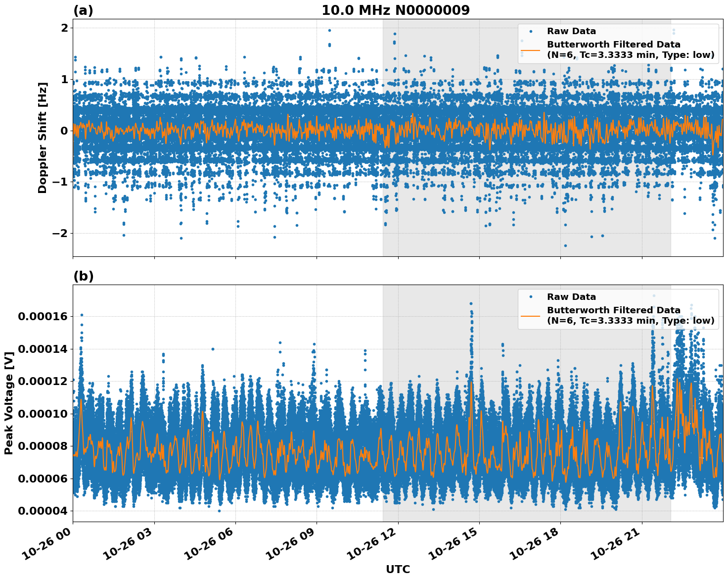Click the "−2" tick on the Doppler axis
The width and height of the screenshot is (728, 580).
coord(59,233)
